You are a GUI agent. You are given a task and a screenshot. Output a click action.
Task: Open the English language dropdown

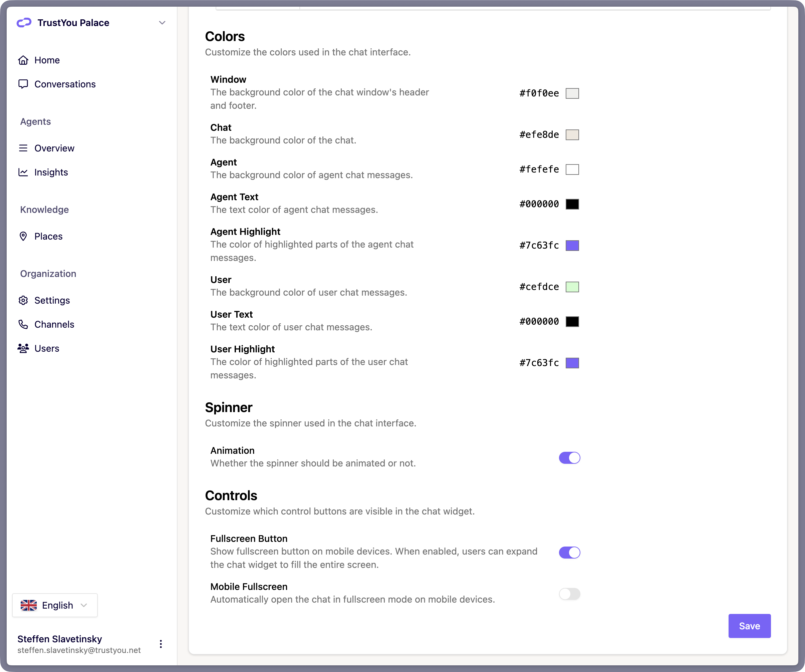point(55,605)
